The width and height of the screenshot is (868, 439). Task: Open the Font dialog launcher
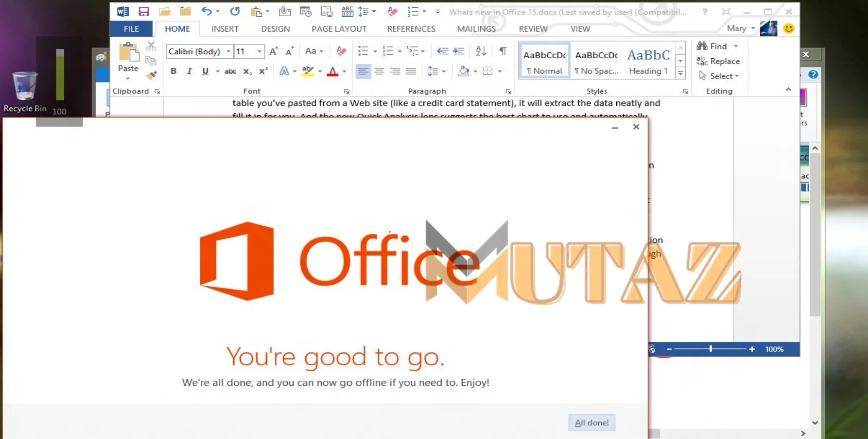[x=347, y=91]
